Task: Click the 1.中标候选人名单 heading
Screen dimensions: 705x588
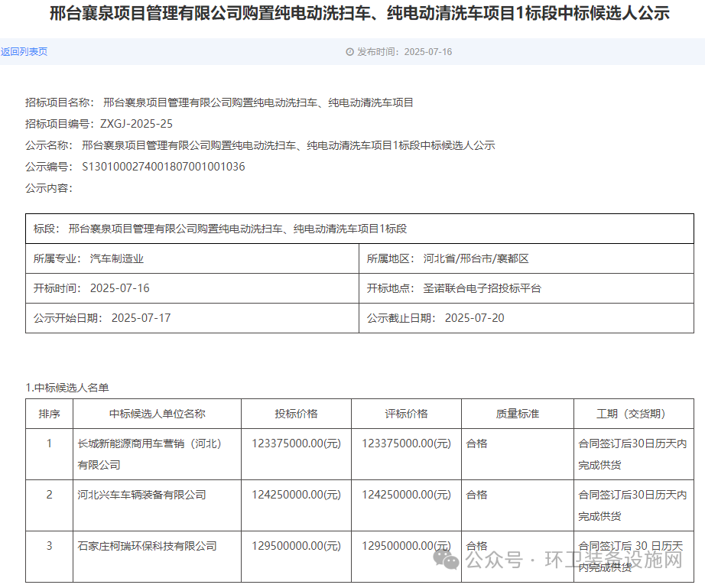Action: coord(67,388)
